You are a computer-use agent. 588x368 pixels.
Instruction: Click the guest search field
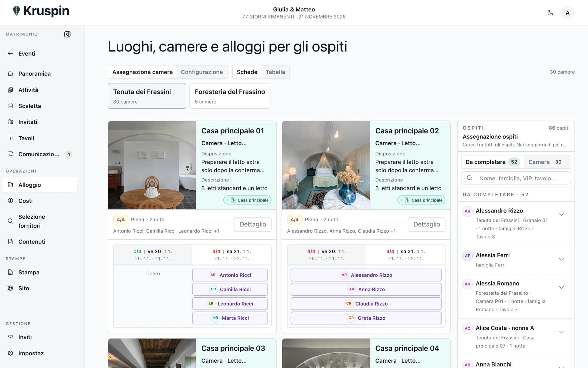516,178
